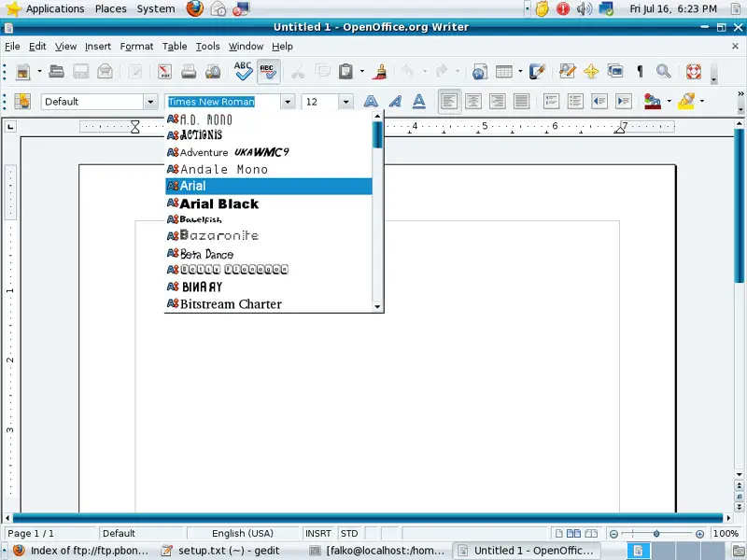Click Decrease Indent icon
The width and height of the screenshot is (747, 560).
(599, 101)
